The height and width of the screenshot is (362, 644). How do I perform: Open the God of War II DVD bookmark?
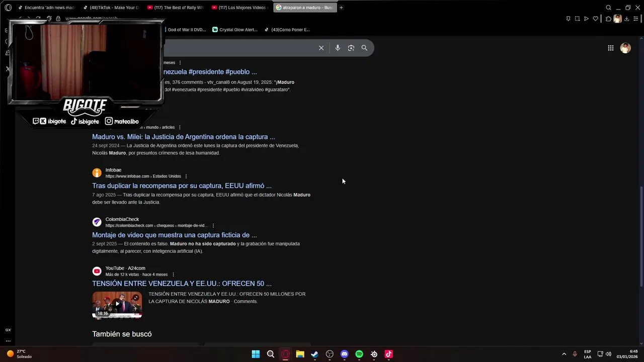point(187,30)
